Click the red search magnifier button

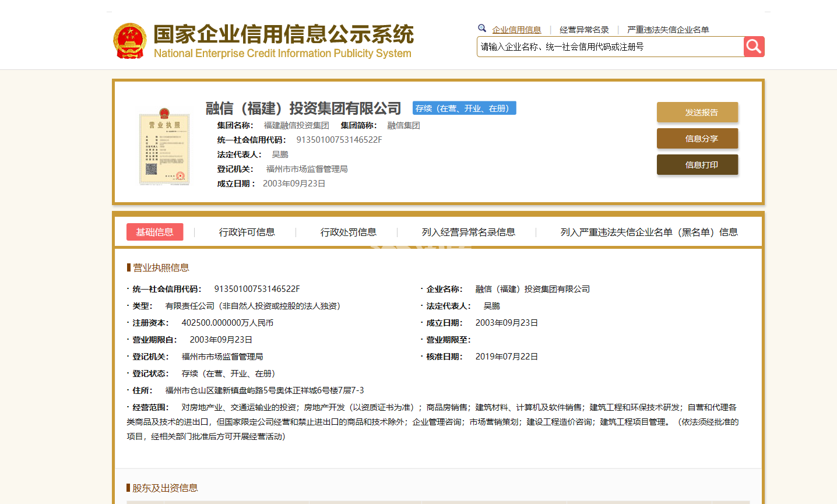[x=754, y=47]
